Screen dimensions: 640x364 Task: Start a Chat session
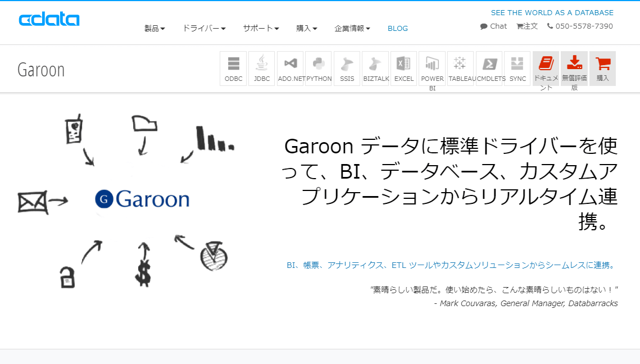tap(493, 26)
